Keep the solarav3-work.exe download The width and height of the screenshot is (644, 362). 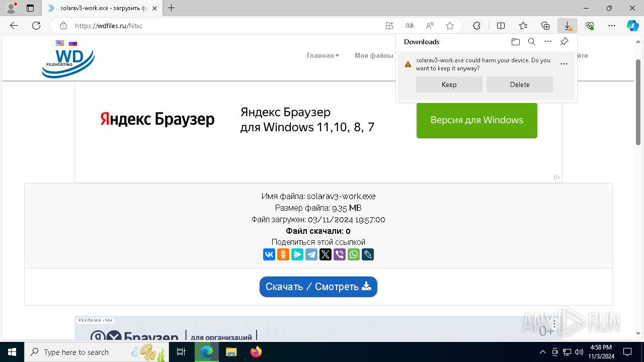tap(449, 84)
